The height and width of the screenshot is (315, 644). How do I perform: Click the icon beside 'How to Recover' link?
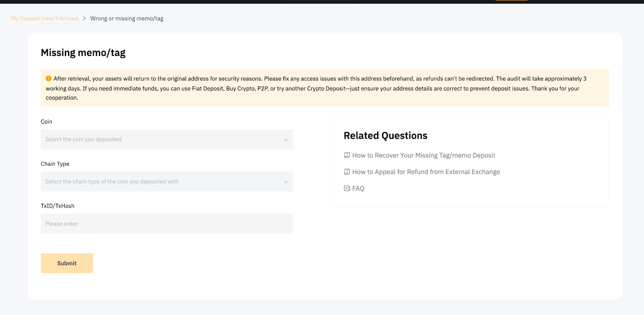tap(347, 155)
